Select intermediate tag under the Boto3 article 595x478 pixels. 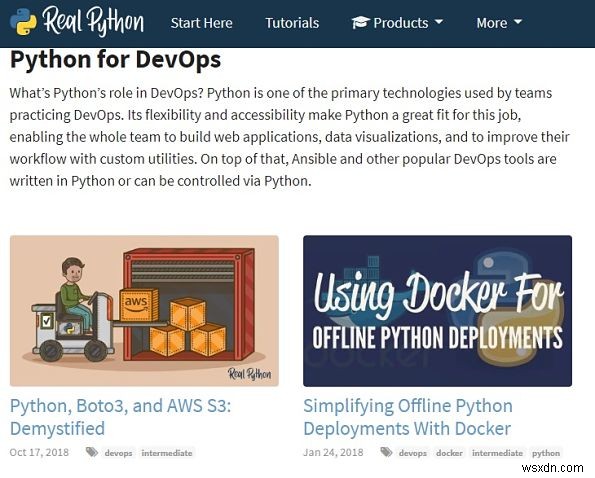(167, 453)
